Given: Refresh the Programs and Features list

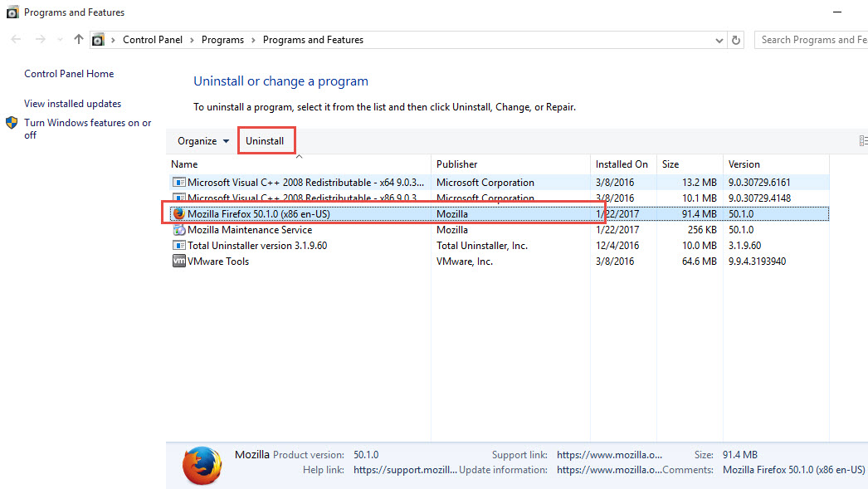Looking at the screenshot, I should pyautogui.click(x=736, y=40).
